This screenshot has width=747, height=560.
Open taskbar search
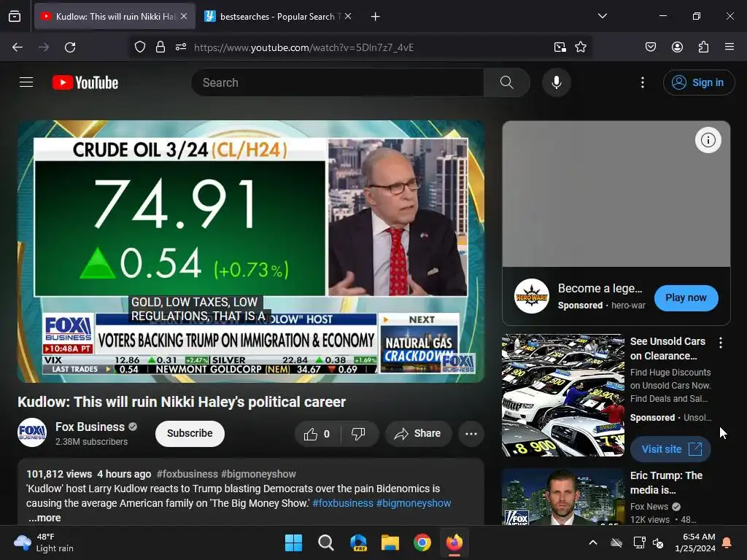click(x=326, y=542)
